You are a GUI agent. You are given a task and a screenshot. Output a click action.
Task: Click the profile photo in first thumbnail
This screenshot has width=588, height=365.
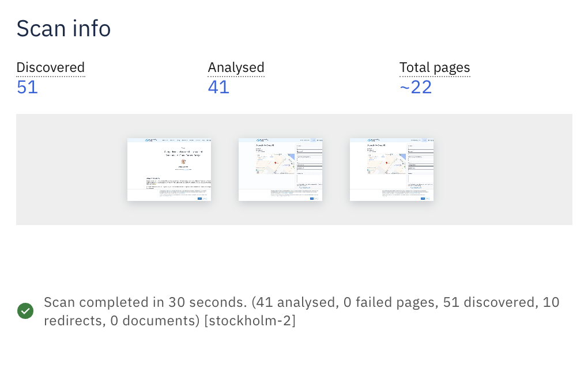pos(183,162)
